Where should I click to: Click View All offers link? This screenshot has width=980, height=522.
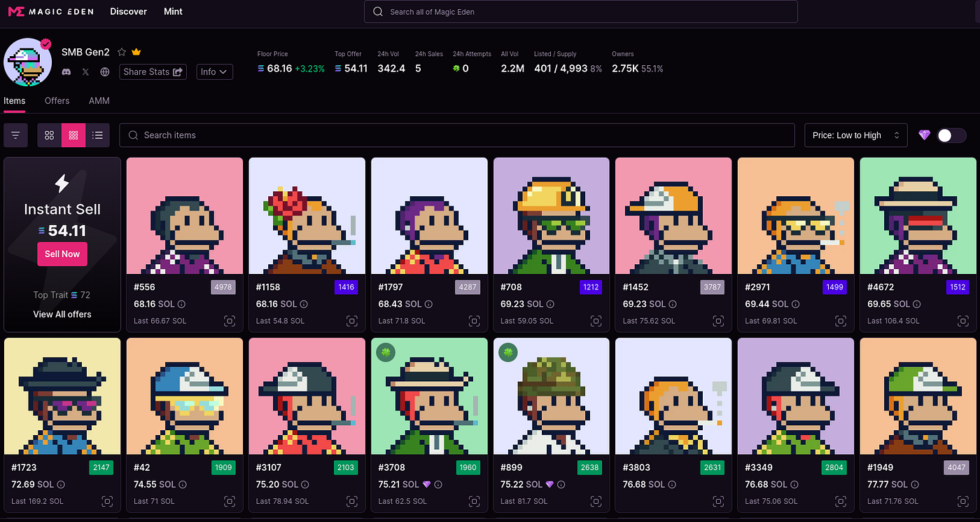(62, 314)
